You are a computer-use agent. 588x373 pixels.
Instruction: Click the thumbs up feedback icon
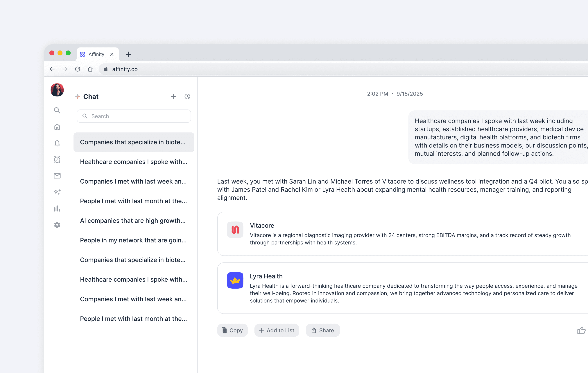point(581,331)
